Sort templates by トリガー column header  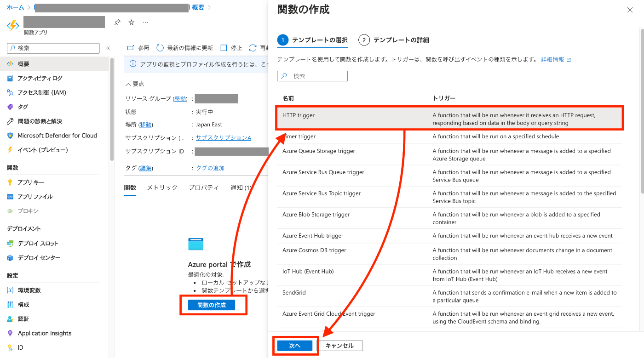coord(444,98)
